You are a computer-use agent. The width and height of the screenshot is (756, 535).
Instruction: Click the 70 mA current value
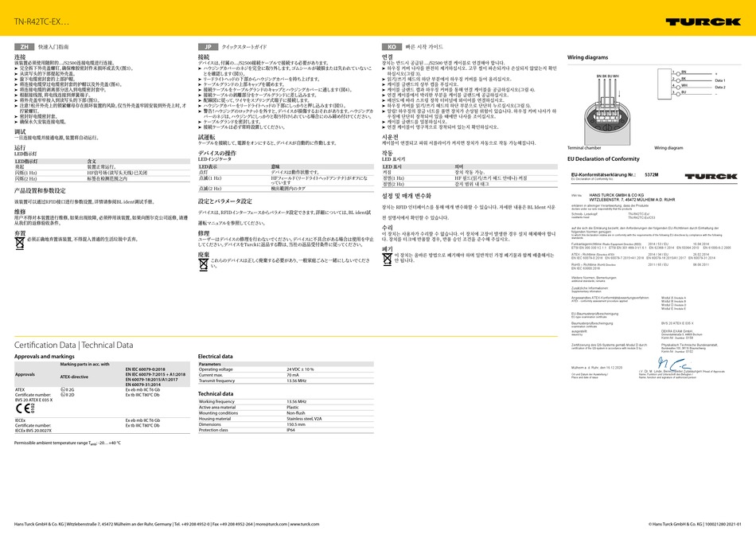(293, 375)
